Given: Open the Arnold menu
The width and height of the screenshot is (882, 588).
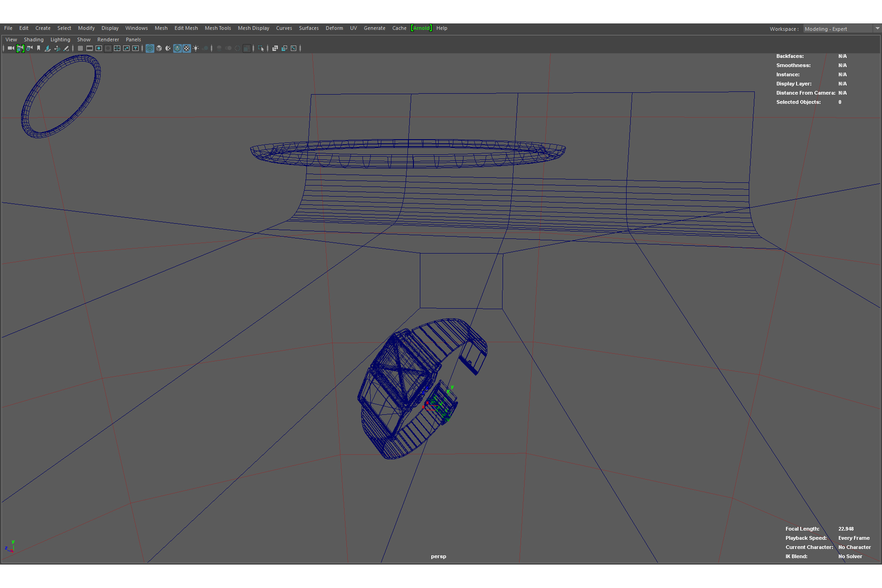Looking at the screenshot, I should (x=421, y=28).
